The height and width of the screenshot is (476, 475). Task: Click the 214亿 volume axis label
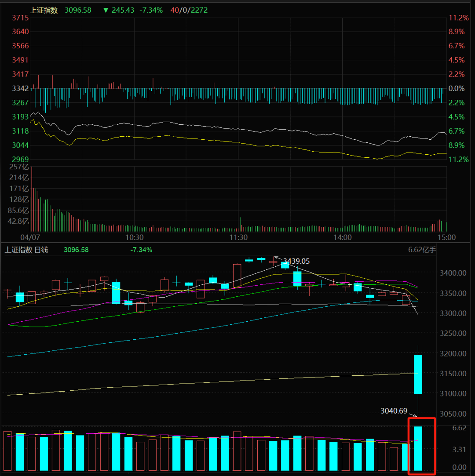click(19, 178)
